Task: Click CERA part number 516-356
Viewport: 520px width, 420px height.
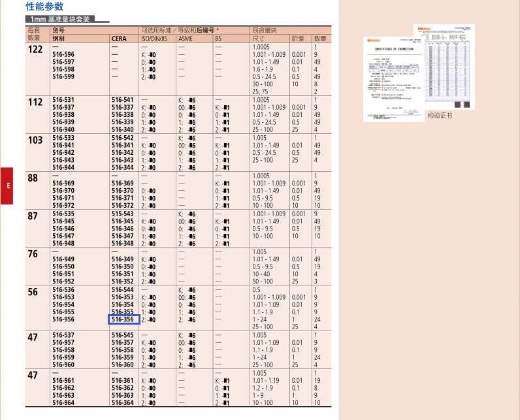Action: click(x=123, y=319)
